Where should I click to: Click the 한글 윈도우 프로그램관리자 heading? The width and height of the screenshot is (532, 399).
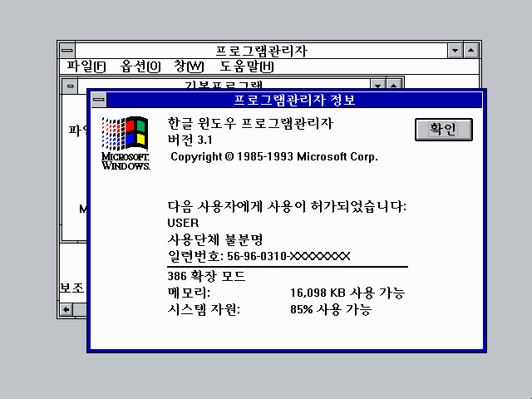click(250, 123)
